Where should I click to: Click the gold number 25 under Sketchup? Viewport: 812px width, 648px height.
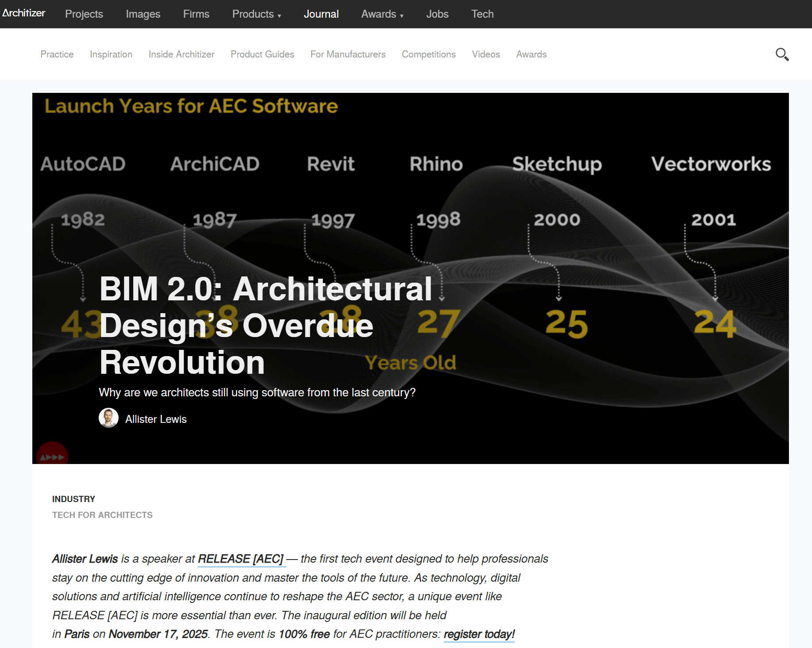[567, 324]
